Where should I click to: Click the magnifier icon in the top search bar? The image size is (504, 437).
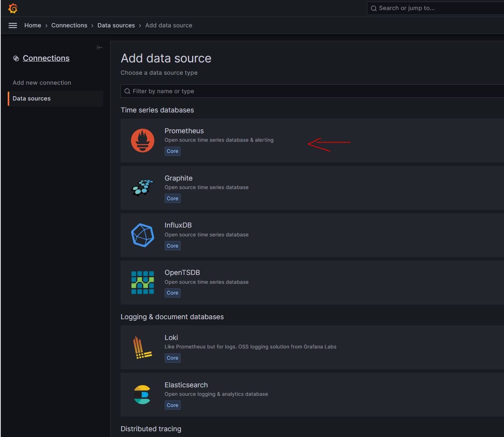[x=373, y=8]
